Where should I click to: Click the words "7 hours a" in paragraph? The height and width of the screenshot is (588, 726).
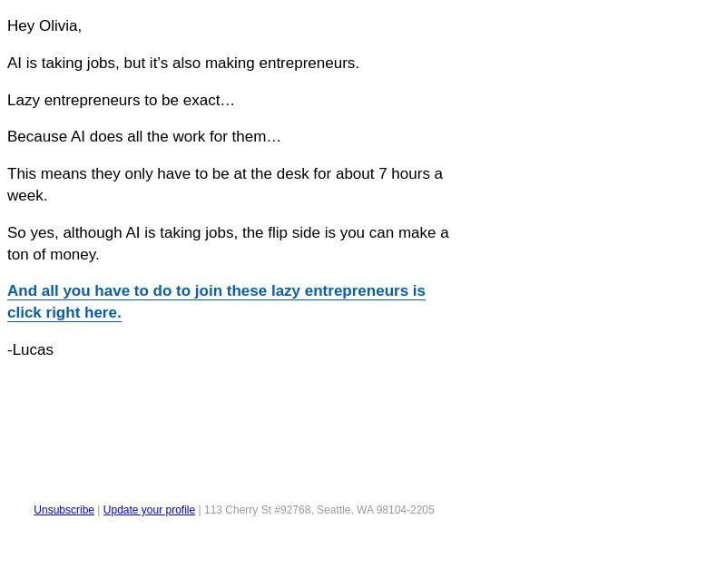[x=411, y=173]
